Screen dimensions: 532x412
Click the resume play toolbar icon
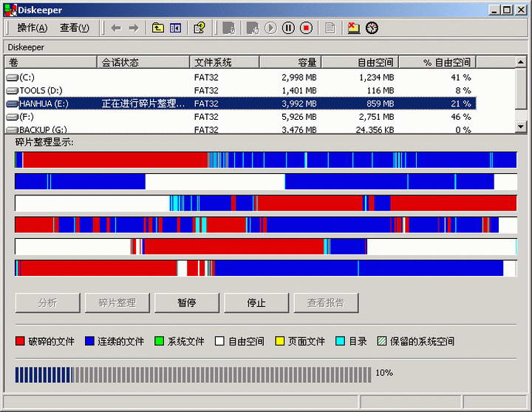click(270, 28)
